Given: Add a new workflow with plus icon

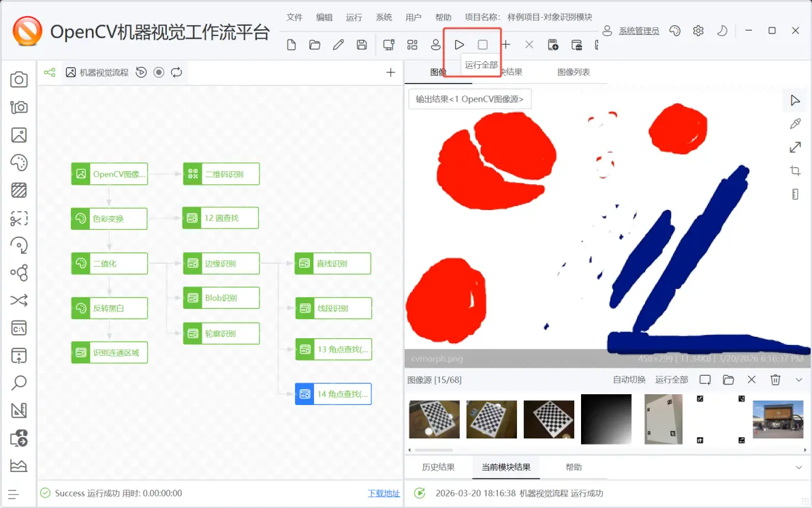Looking at the screenshot, I should [390, 72].
